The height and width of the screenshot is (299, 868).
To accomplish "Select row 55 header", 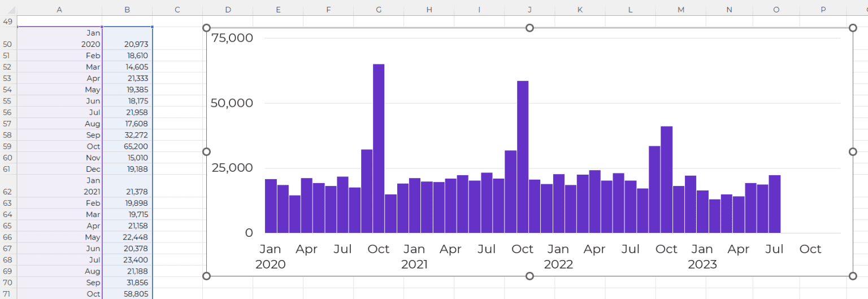I will [8, 101].
